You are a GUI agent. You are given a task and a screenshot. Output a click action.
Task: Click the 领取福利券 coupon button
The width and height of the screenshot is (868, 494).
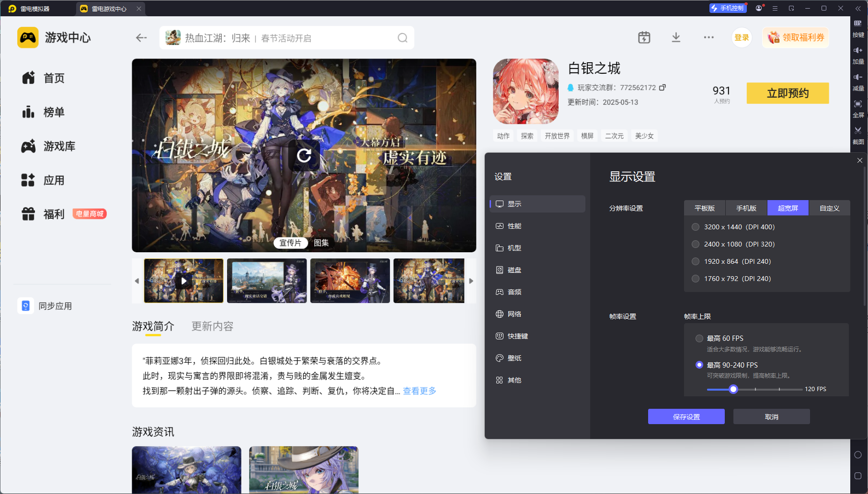(796, 37)
